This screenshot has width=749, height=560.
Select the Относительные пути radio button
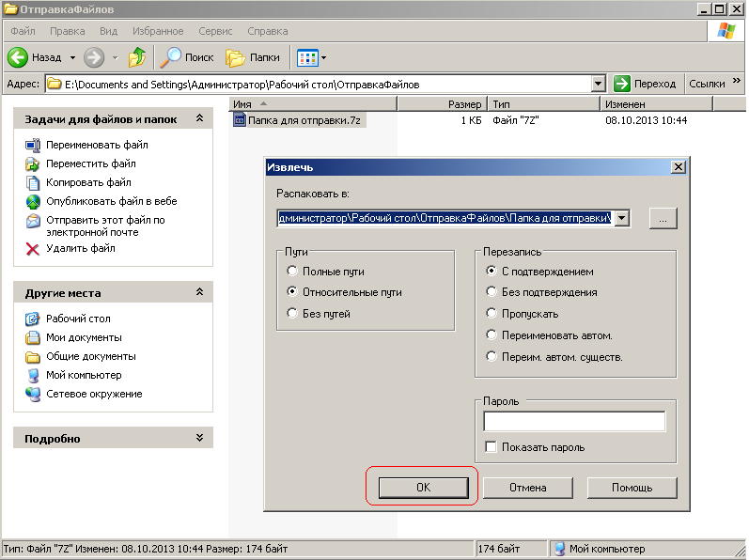pyautogui.click(x=292, y=291)
